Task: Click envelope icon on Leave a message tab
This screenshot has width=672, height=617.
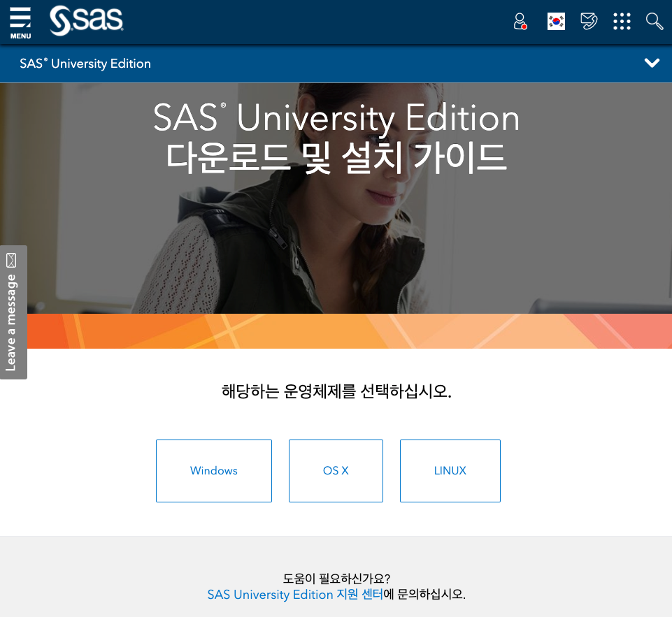Action: (11, 260)
